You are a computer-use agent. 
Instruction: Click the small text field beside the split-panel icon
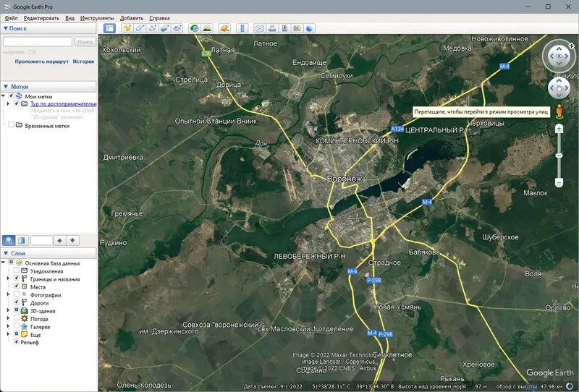pyautogui.click(x=41, y=240)
